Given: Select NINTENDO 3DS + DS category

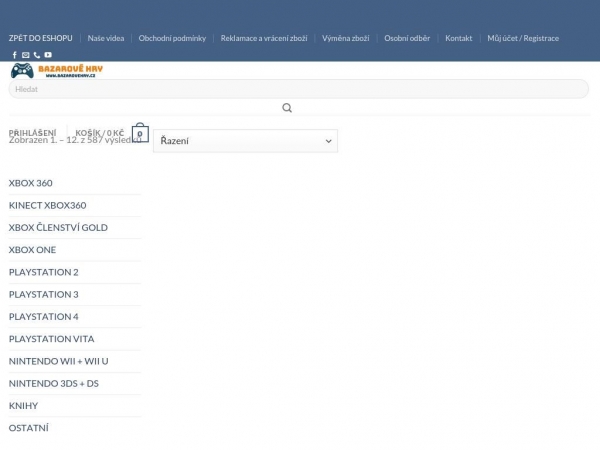Looking at the screenshot, I should point(54,383).
